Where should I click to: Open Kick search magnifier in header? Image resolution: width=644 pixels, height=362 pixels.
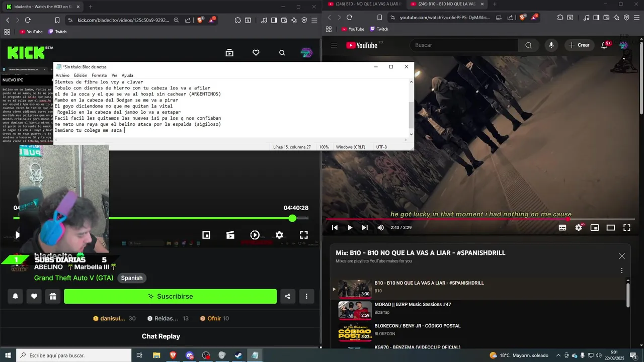pyautogui.click(x=282, y=53)
